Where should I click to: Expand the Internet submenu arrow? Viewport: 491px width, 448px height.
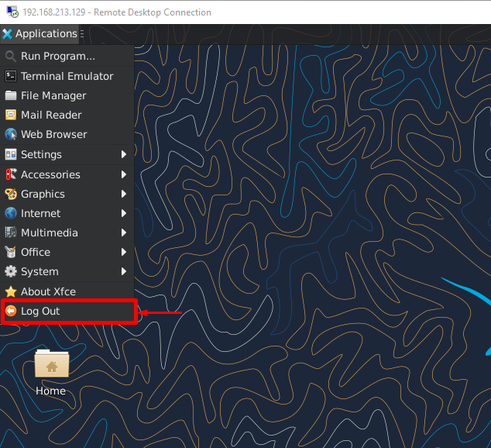[x=124, y=213]
